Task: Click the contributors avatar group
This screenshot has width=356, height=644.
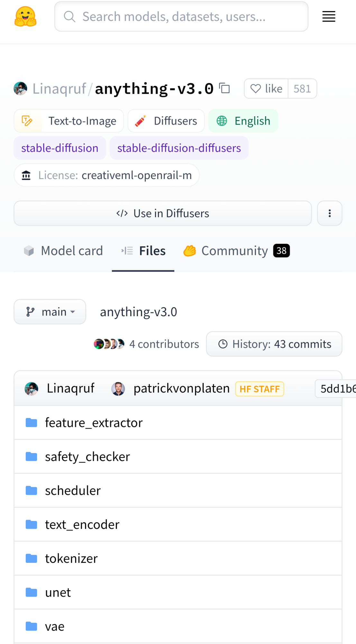Action: click(x=109, y=344)
